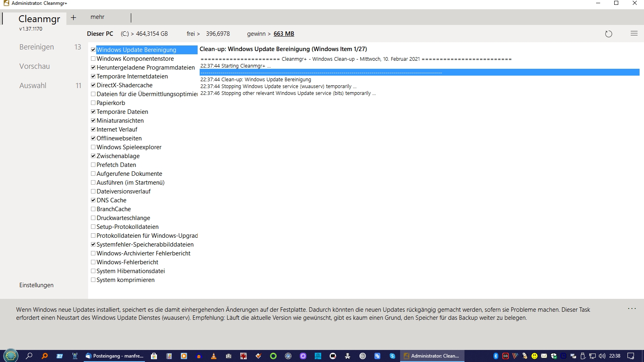Click the highlighted blue log line
The image size is (644, 362).
(419, 72)
